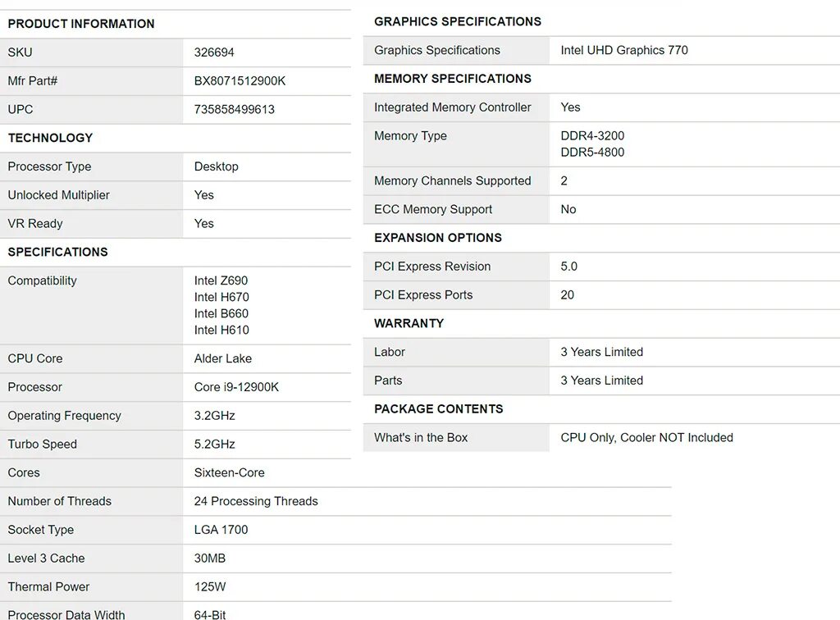Click the Labor warranty 3 Years Limited

click(x=601, y=352)
